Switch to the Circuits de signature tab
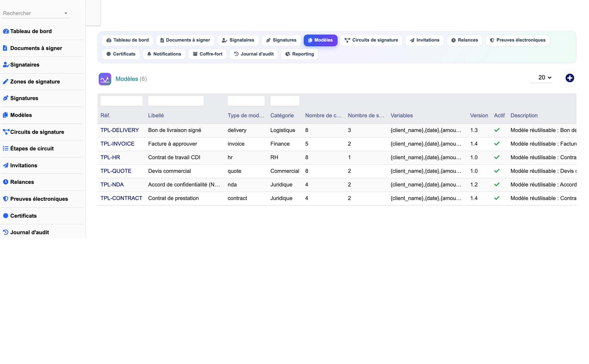Screen dimensions: 589x364 (x=371, y=40)
